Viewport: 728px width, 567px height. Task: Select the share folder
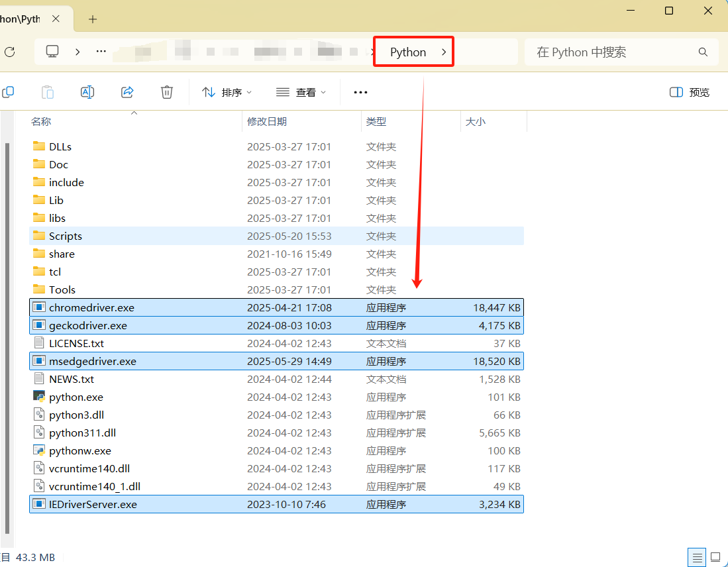point(276,254)
